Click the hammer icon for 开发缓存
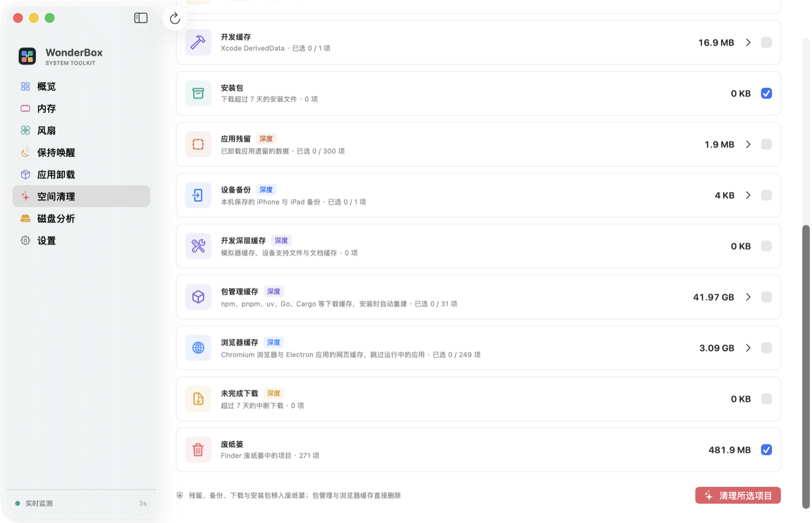The image size is (812, 523). 198,42
